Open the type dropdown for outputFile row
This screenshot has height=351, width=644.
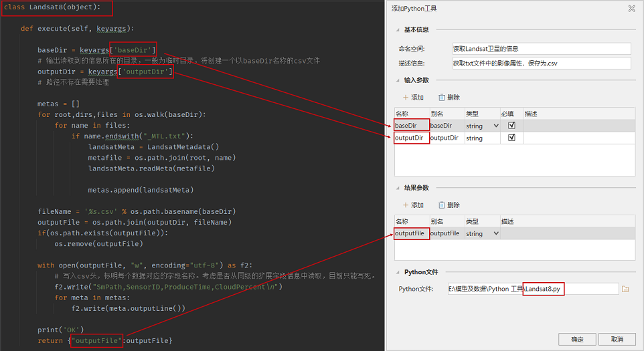click(495, 234)
